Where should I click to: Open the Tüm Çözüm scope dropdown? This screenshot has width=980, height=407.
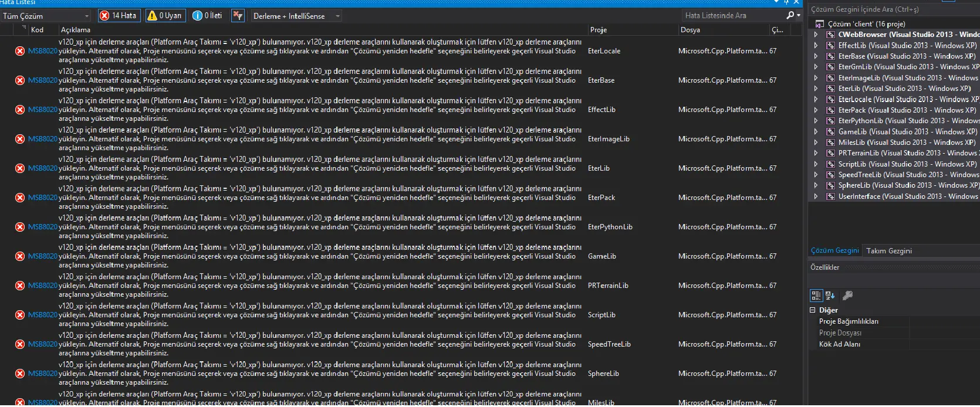[x=46, y=16]
